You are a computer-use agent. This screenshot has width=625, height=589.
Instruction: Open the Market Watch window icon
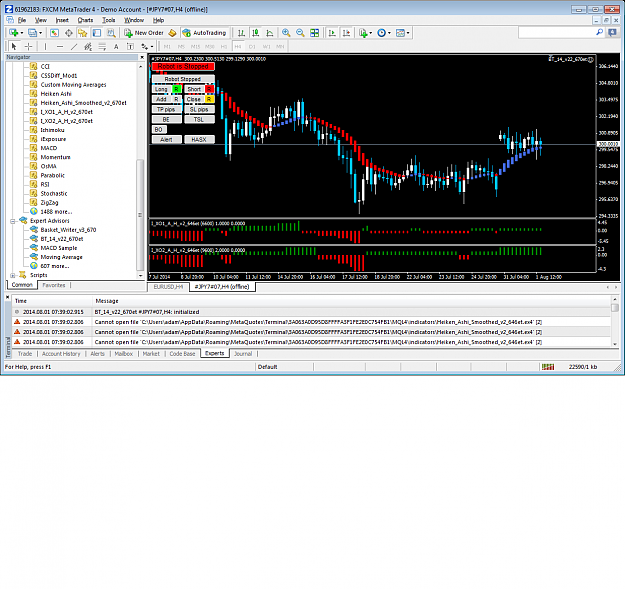coord(55,33)
